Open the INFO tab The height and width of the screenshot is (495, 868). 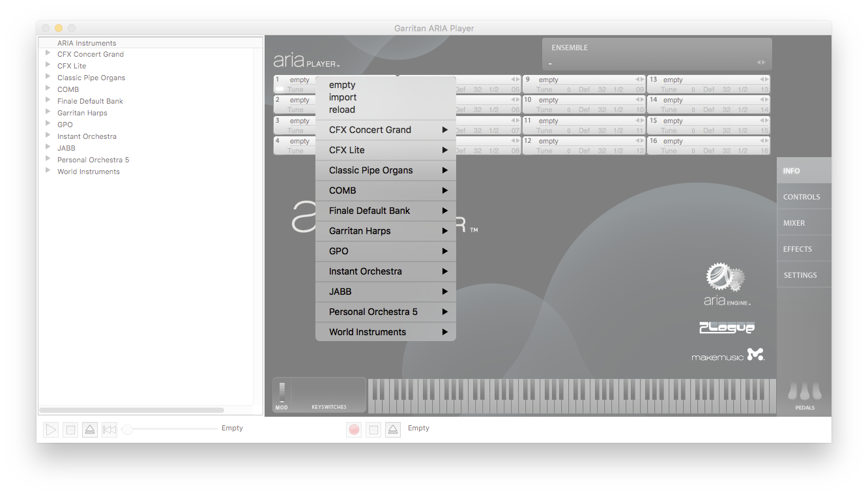804,171
